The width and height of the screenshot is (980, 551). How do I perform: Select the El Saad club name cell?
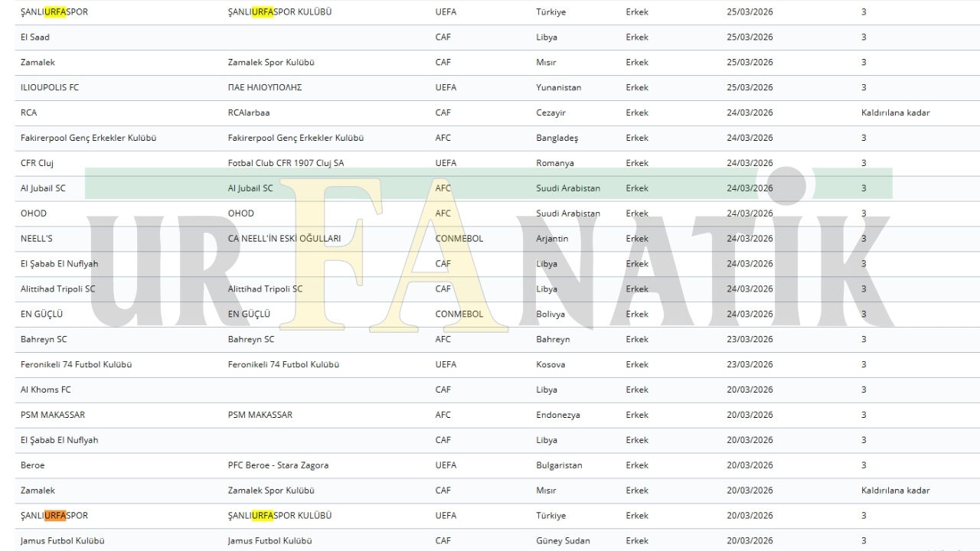point(35,37)
